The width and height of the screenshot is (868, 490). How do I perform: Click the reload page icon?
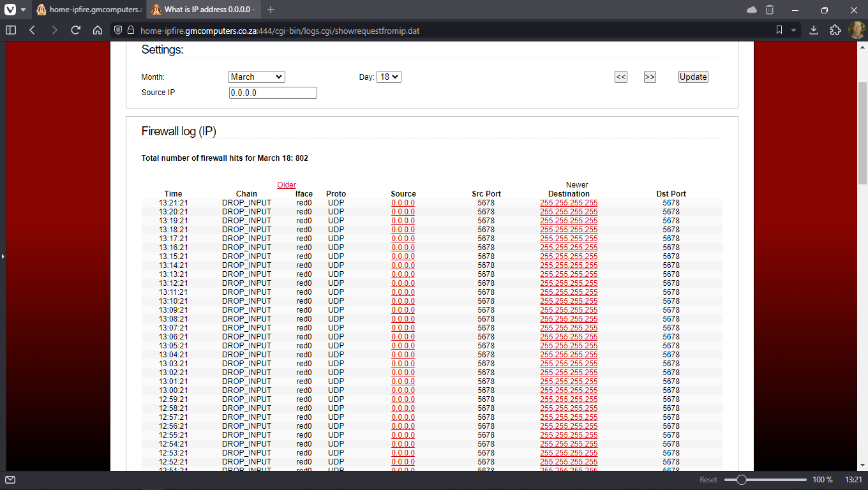75,30
